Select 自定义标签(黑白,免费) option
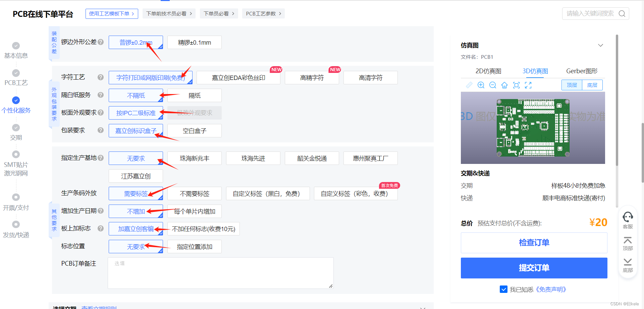 pos(268,193)
